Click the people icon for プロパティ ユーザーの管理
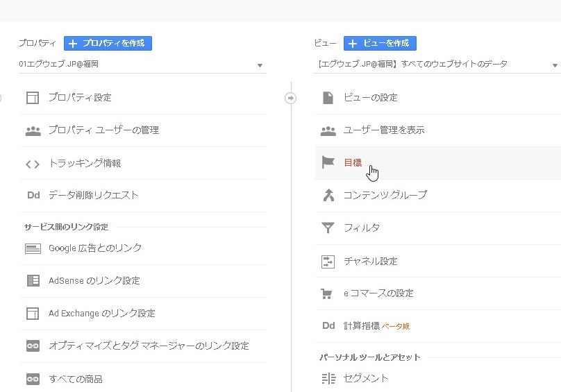 tap(33, 130)
